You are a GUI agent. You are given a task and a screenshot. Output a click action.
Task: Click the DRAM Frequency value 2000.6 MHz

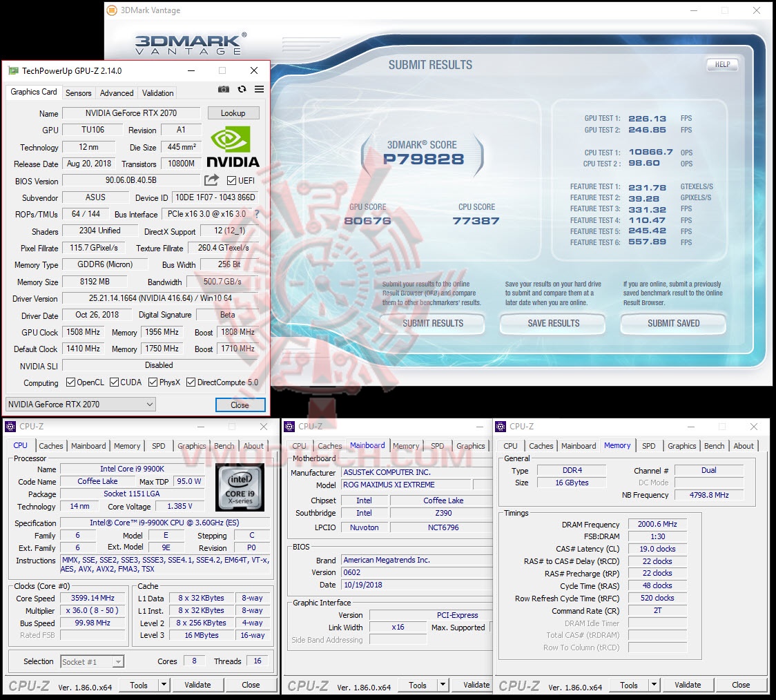click(x=657, y=524)
